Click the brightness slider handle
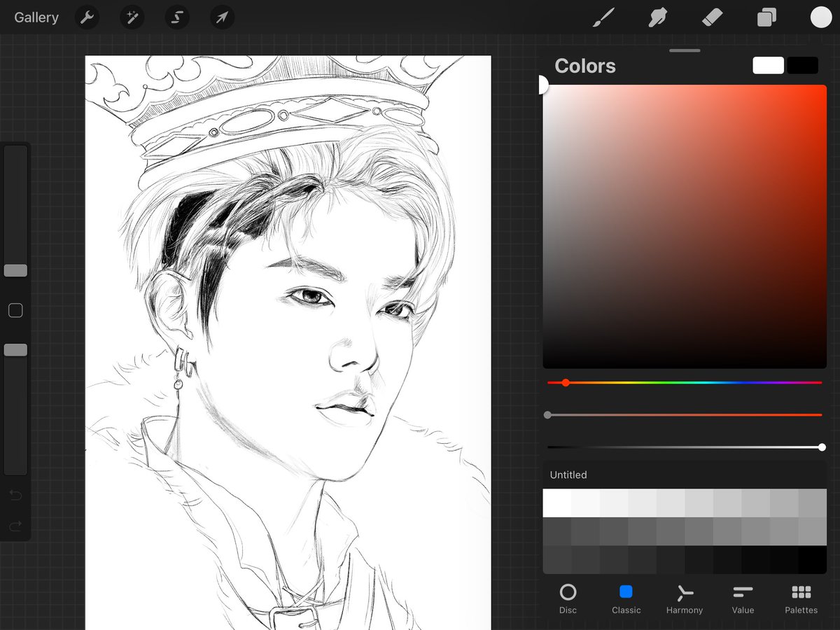Viewport: 840px width, 630px height. [x=822, y=447]
